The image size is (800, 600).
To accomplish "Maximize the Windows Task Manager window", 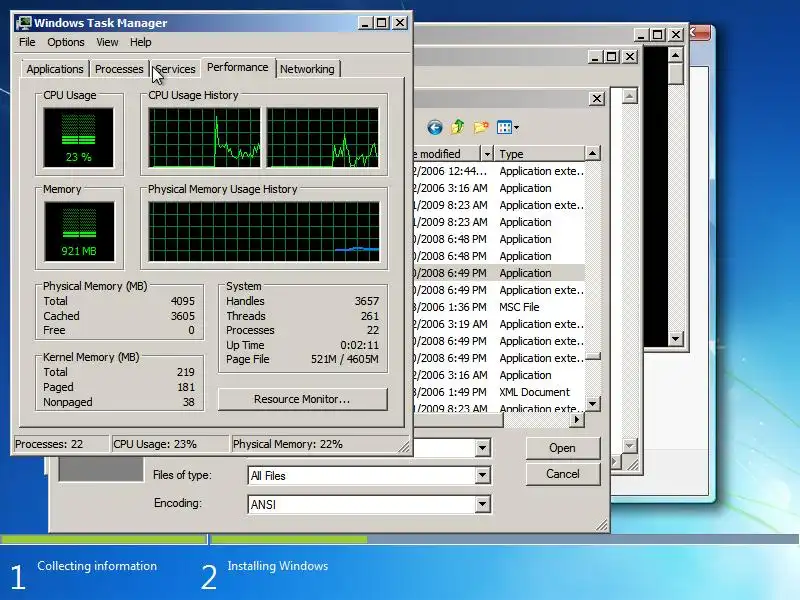I will click(382, 23).
